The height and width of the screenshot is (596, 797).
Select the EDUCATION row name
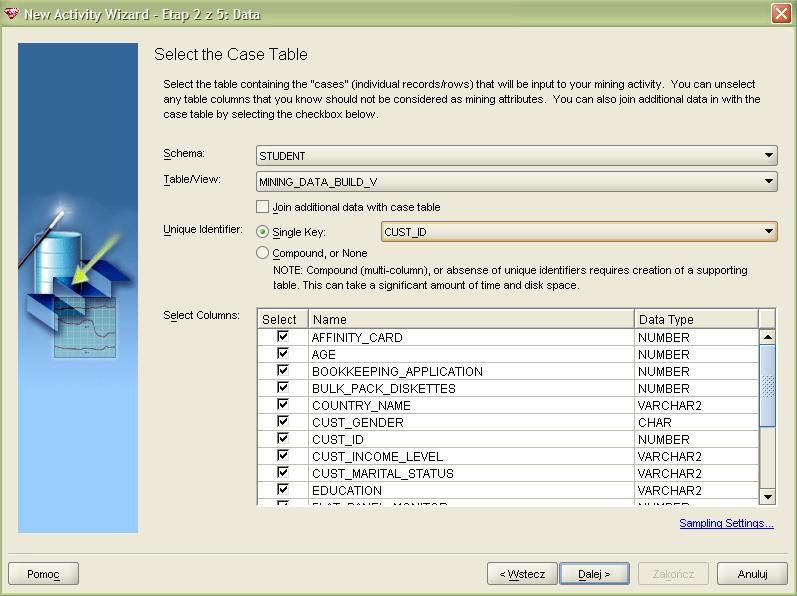click(x=471, y=490)
